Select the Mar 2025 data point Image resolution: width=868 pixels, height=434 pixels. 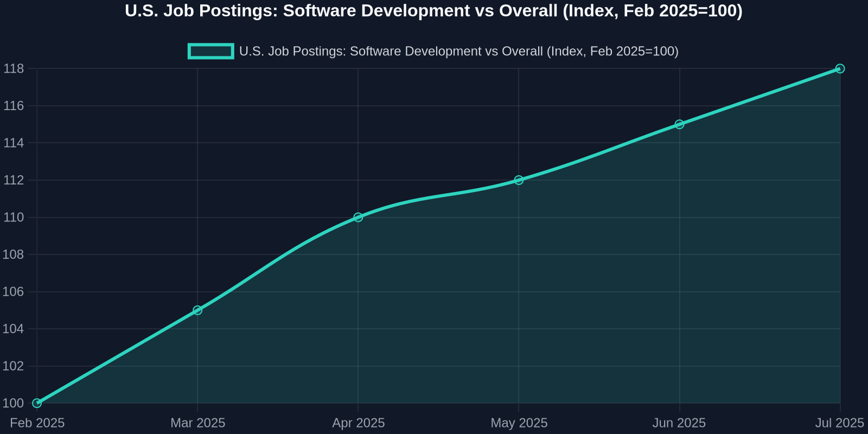coord(197,310)
